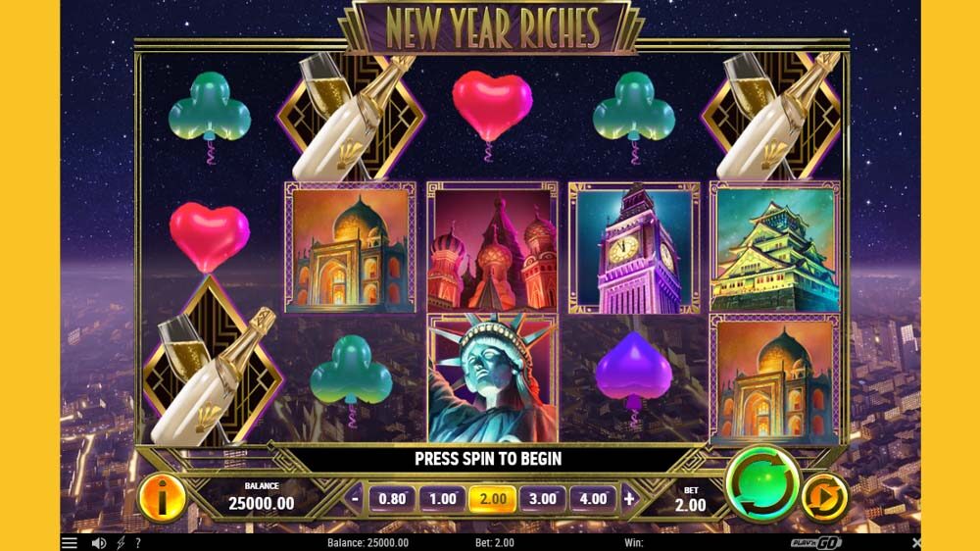Select the 1.00 bet option
980x551 pixels.
pyautogui.click(x=442, y=498)
